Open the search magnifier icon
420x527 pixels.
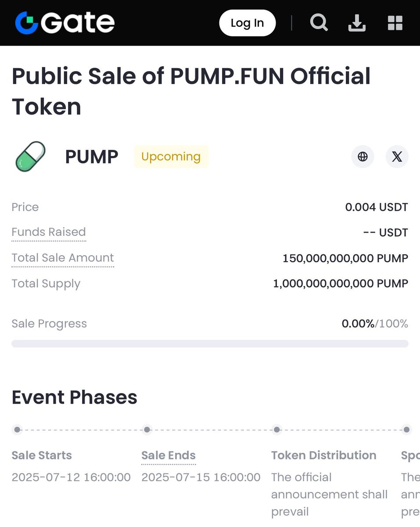pyautogui.click(x=319, y=22)
